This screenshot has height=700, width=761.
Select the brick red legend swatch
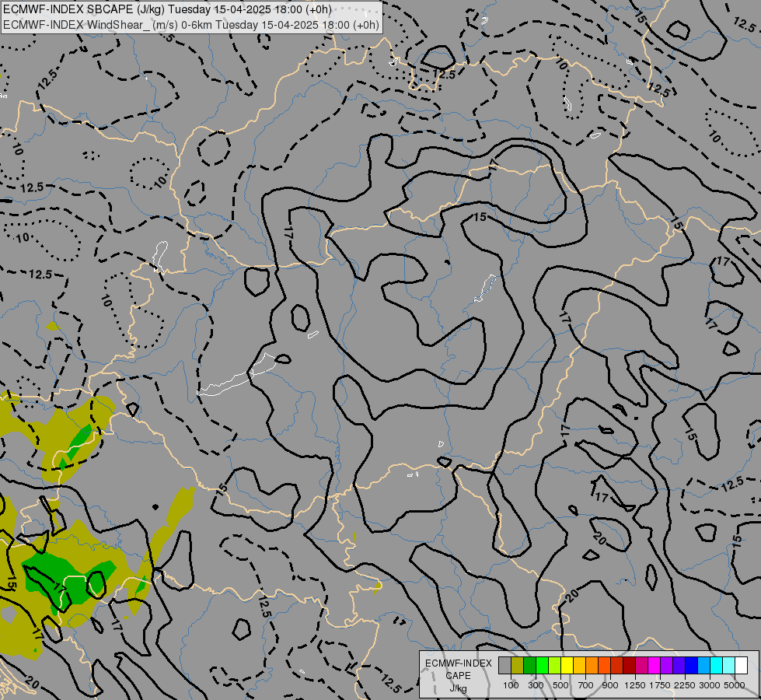pos(617,666)
